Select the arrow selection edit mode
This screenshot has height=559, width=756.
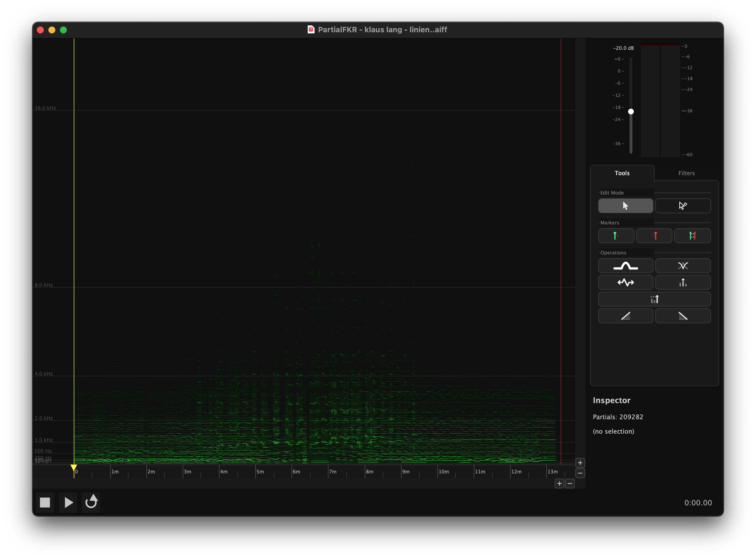[625, 206]
